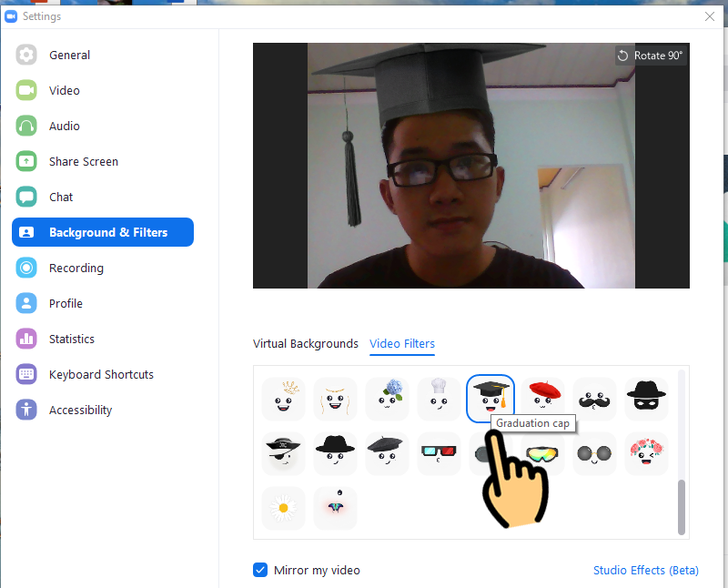The image size is (728, 588).
Task: Choose the flower crown filter
Action: coord(646,452)
